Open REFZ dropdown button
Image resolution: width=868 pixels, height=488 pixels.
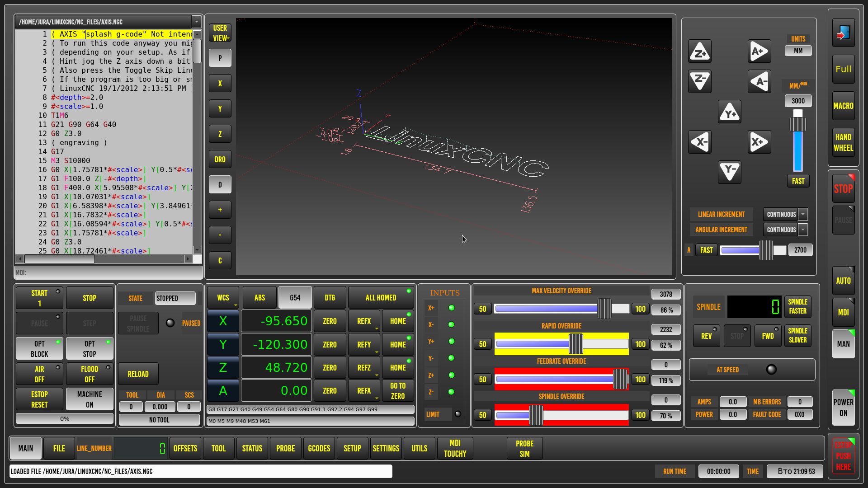364,367
